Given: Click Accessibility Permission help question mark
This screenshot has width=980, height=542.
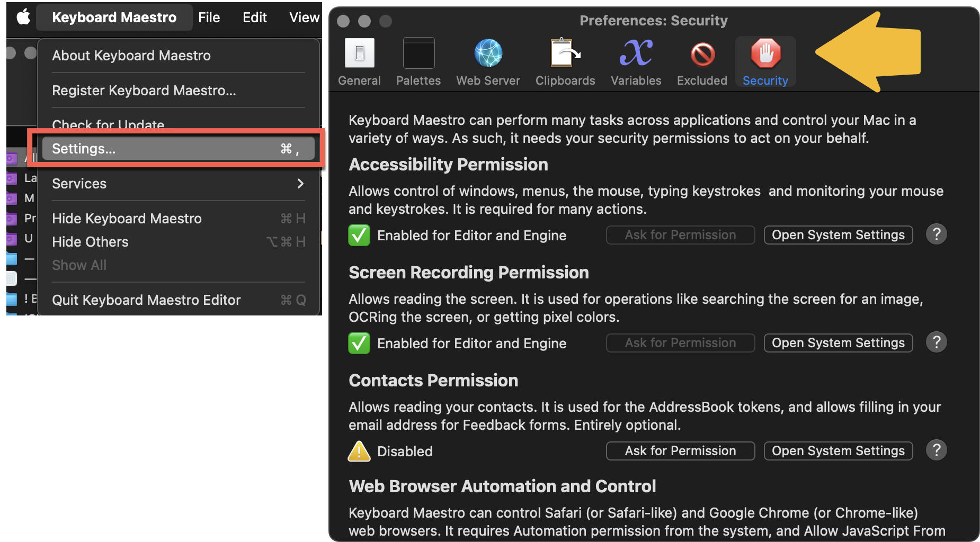Looking at the screenshot, I should click(x=936, y=234).
